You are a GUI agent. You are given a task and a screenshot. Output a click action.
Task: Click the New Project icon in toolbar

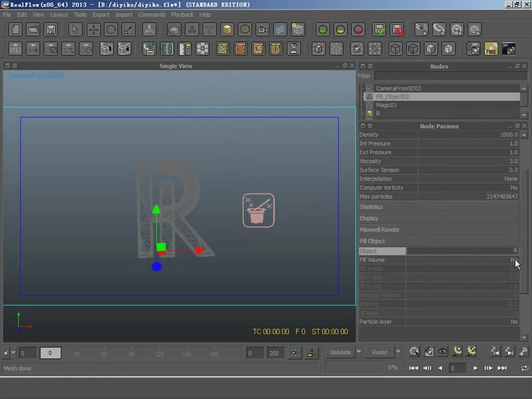coord(15,30)
